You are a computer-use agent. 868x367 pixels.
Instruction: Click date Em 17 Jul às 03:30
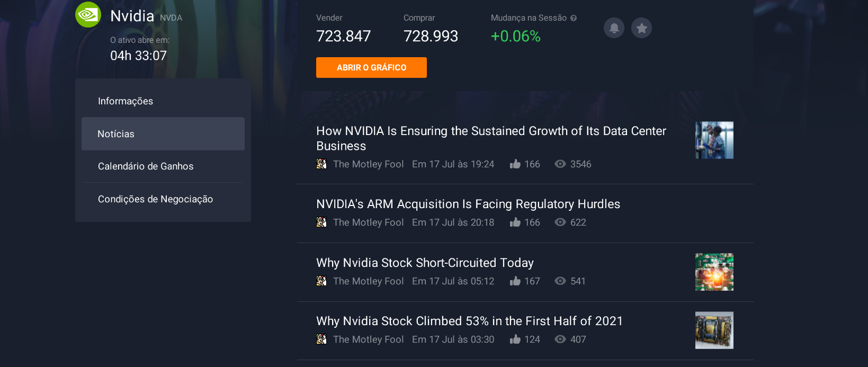tap(453, 339)
